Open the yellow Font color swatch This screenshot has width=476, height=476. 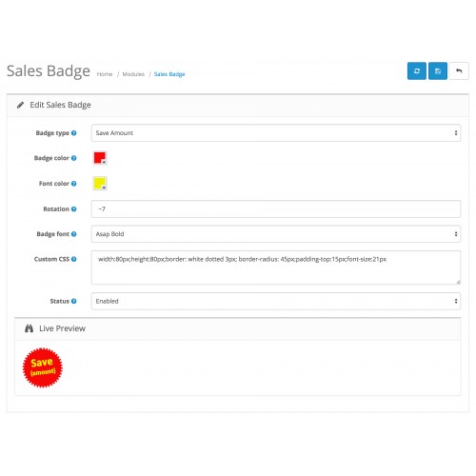[x=100, y=183]
